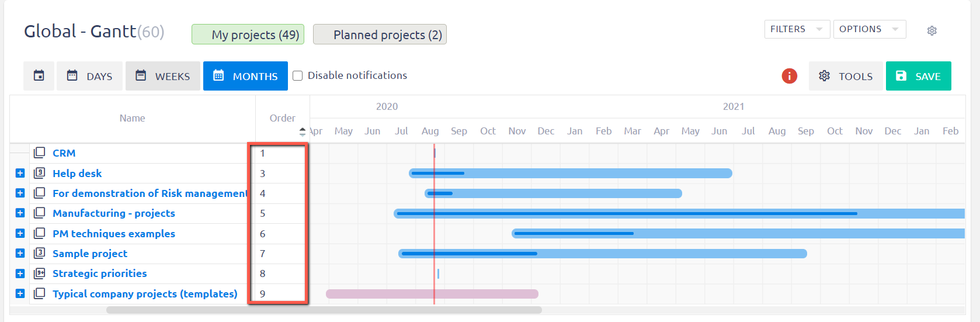Switch to the DAYS view
This screenshot has height=322, width=980.
[89, 76]
